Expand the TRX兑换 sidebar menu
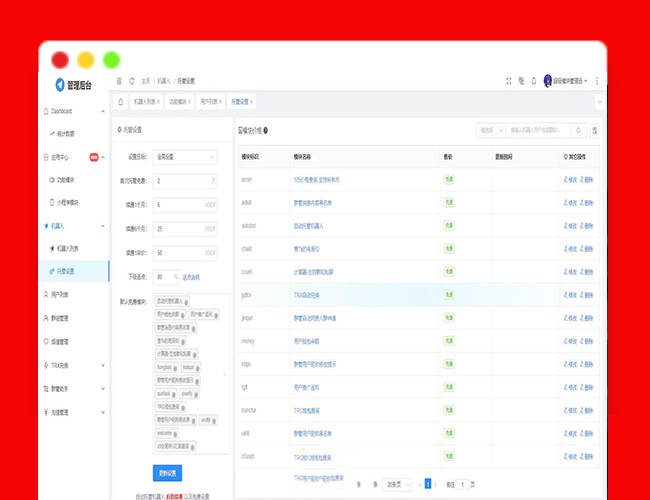The height and width of the screenshot is (500, 650). (x=75, y=365)
